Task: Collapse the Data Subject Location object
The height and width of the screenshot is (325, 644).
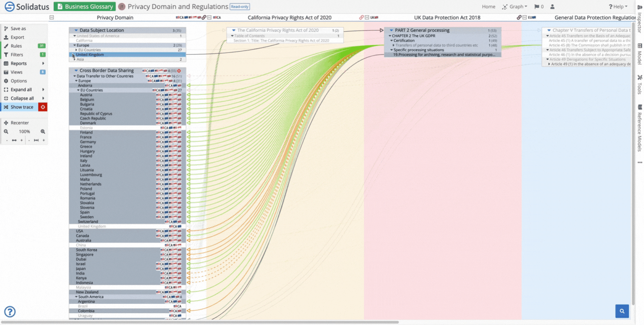Action: pos(76,31)
